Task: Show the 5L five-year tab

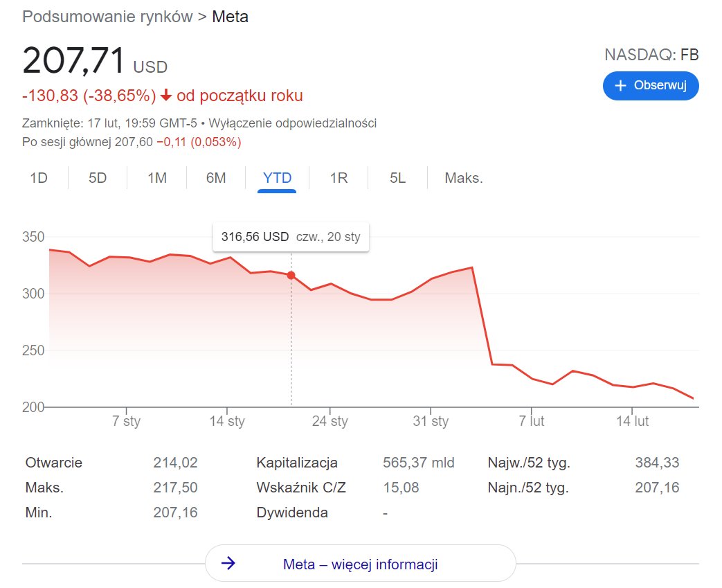Action: (398, 178)
